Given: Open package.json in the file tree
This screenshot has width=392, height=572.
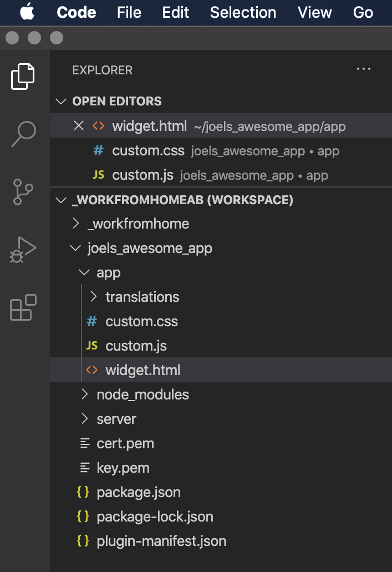Looking at the screenshot, I should click(138, 492).
